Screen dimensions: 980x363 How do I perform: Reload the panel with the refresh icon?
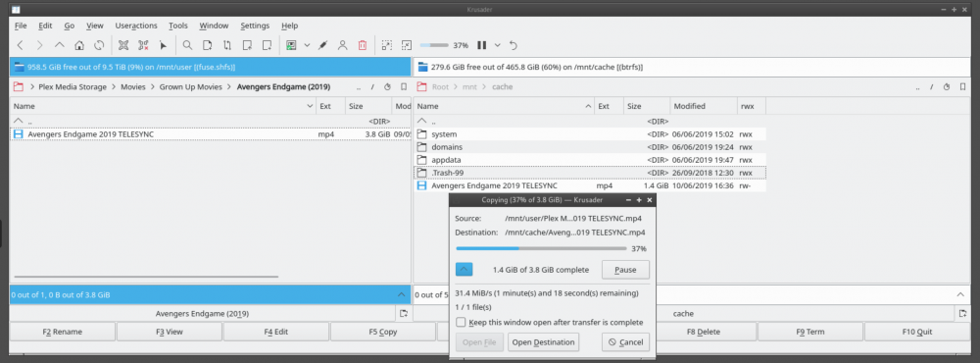(99, 45)
